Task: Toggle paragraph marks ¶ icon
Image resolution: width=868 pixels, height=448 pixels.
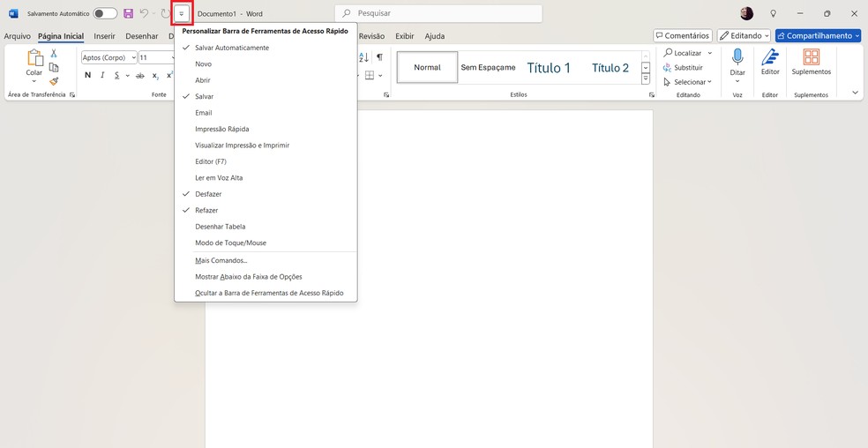Action: point(379,57)
